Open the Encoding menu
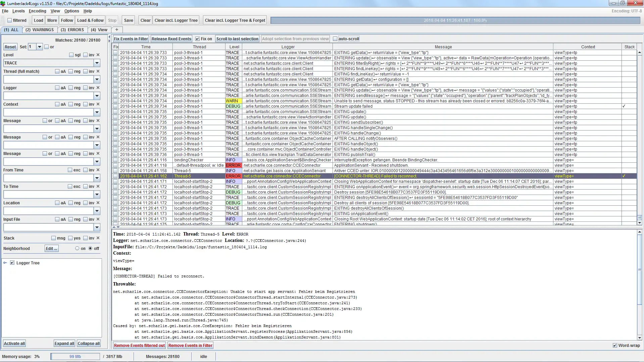Image resolution: width=644 pixels, height=362 pixels. point(37,11)
